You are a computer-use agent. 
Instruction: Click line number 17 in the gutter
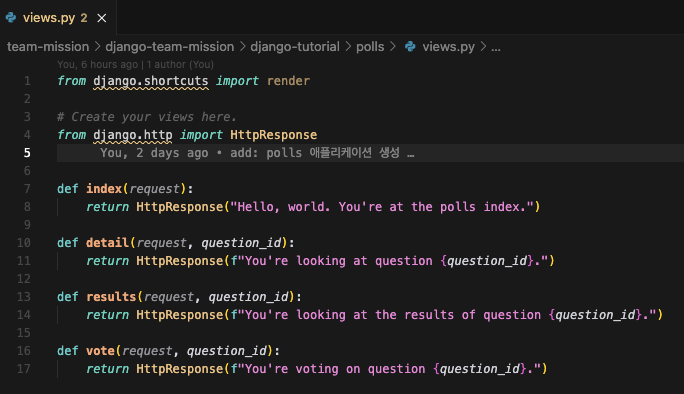(x=24, y=369)
